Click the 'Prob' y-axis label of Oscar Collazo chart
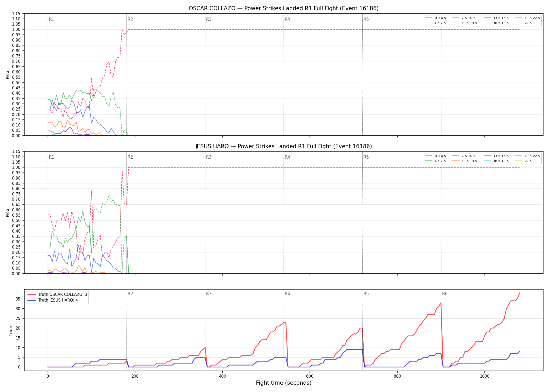Image resolution: width=549 pixels, height=392 pixels. tap(8, 75)
